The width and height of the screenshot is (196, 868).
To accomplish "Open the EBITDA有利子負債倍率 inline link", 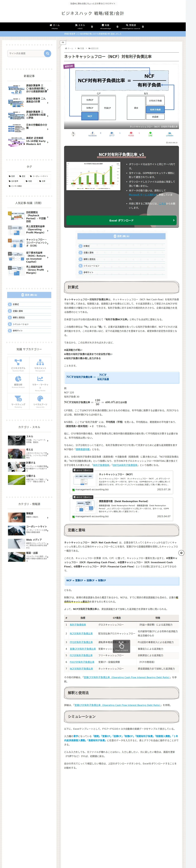I will coord(125,465).
